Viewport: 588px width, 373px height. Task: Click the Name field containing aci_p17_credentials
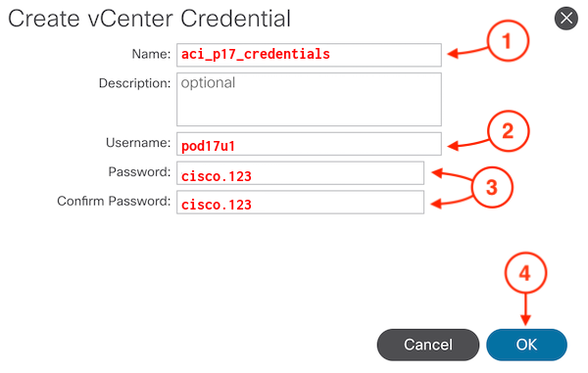tap(309, 55)
